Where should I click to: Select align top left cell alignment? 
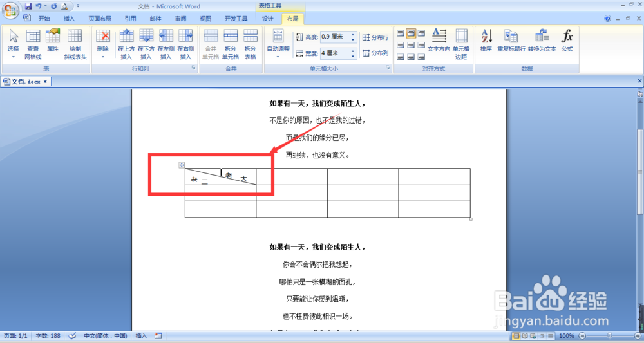pyautogui.click(x=401, y=33)
